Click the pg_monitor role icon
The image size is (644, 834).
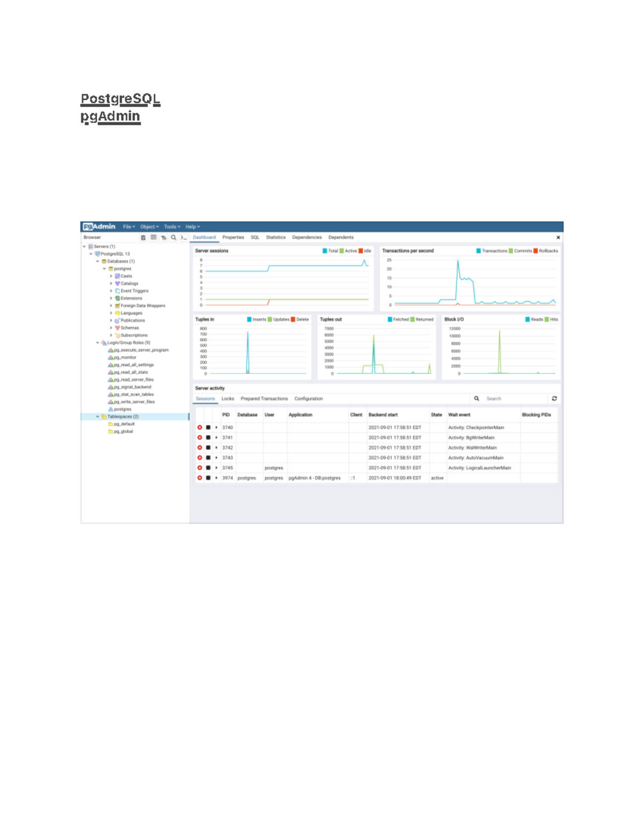[x=111, y=358]
